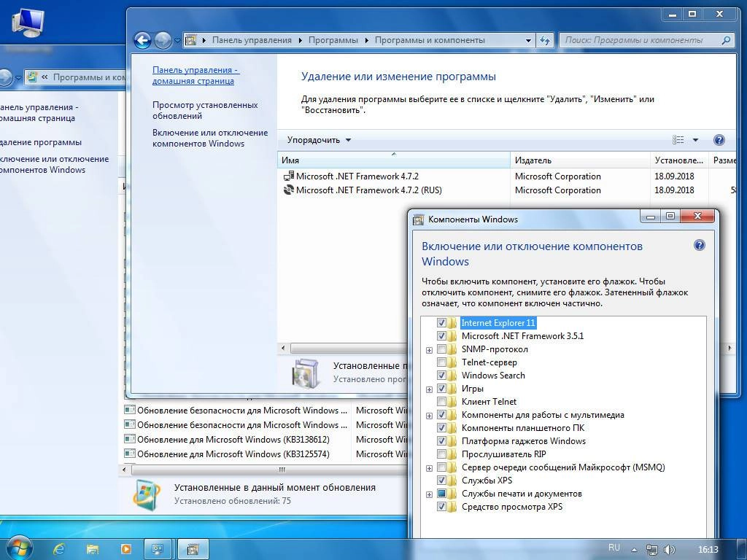This screenshot has height=560, width=747.
Task: Launch Internet Explorer from the taskbar
Action: pyautogui.click(x=58, y=549)
